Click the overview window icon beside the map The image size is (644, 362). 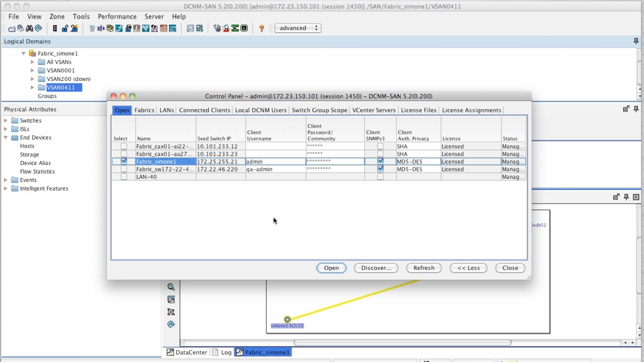click(x=171, y=300)
